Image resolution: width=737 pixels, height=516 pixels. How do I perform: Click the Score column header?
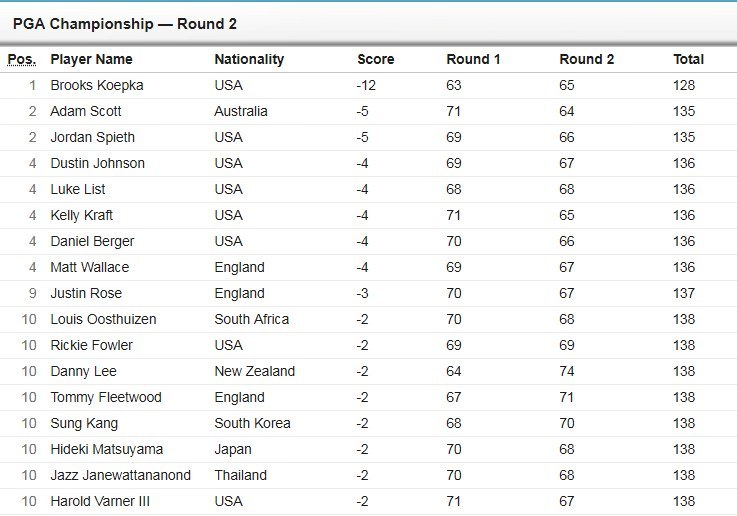tap(376, 59)
